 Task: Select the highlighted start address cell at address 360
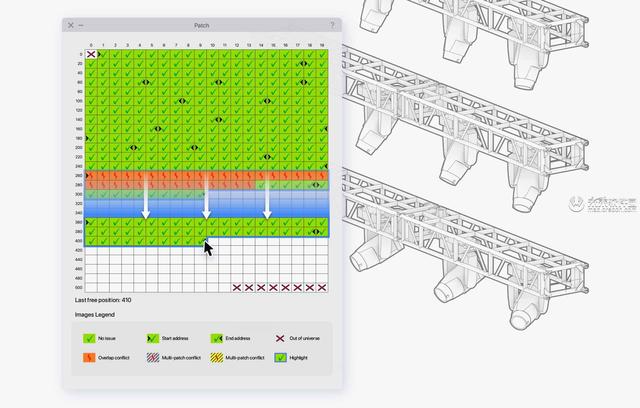pos(91,222)
